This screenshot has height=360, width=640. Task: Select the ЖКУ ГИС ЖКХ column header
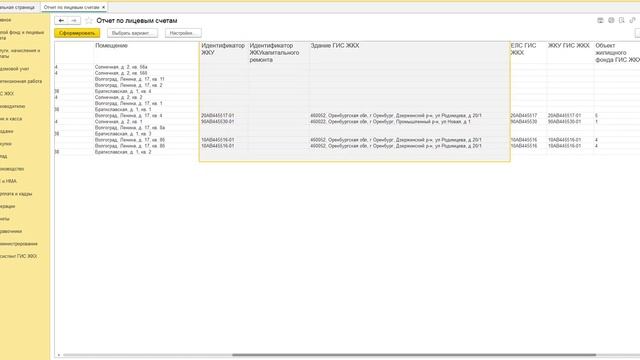tap(569, 46)
